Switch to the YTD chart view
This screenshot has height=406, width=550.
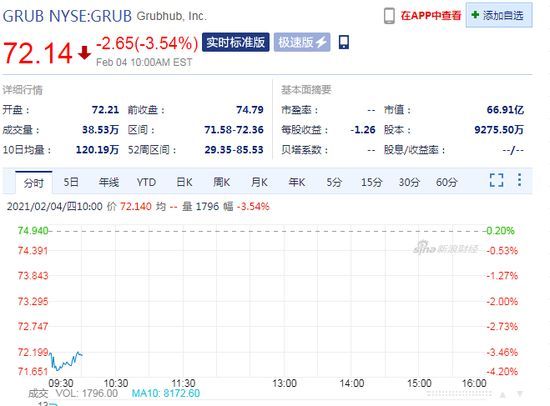pyautogui.click(x=146, y=182)
